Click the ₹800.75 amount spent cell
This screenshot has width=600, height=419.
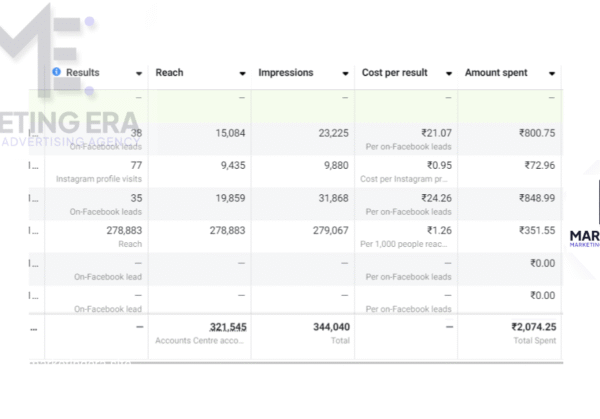[x=537, y=133]
